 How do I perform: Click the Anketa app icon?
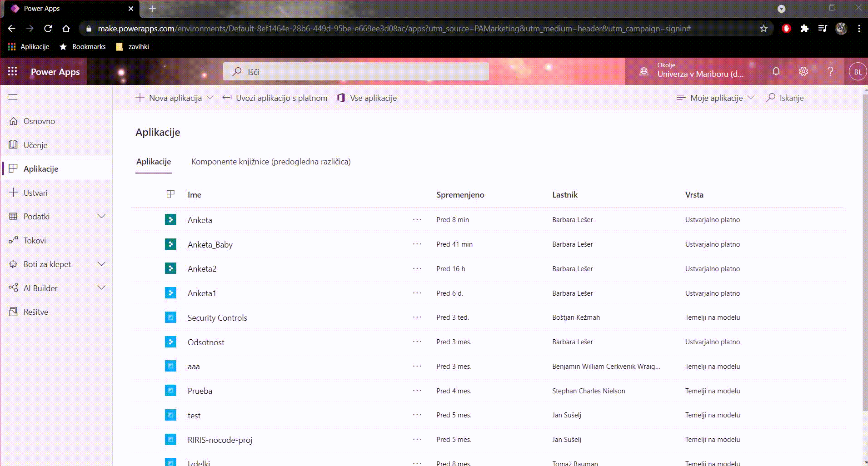(x=170, y=220)
